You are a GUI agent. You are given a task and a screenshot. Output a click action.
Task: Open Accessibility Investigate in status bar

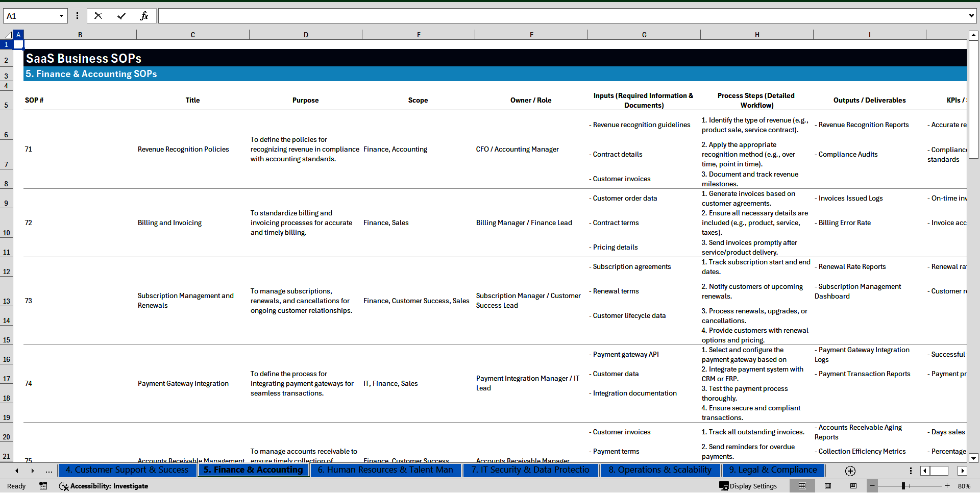tap(104, 486)
